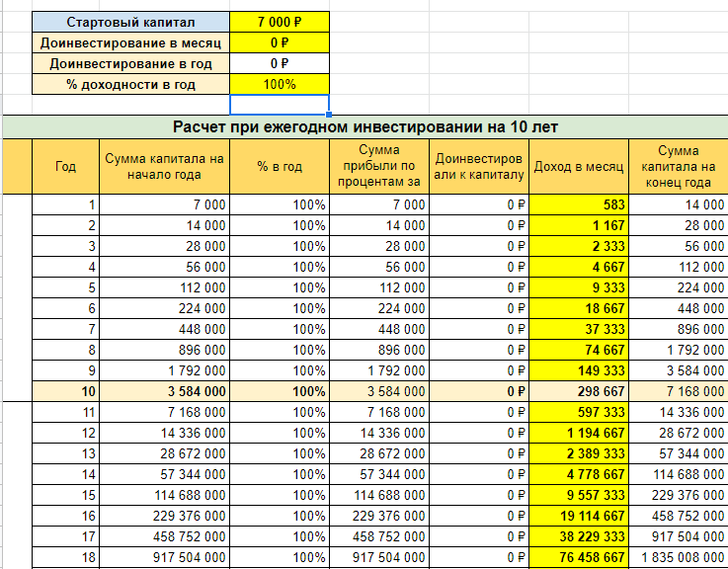
Task: Select the monthly income cell 149 333
Action: point(579,370)
